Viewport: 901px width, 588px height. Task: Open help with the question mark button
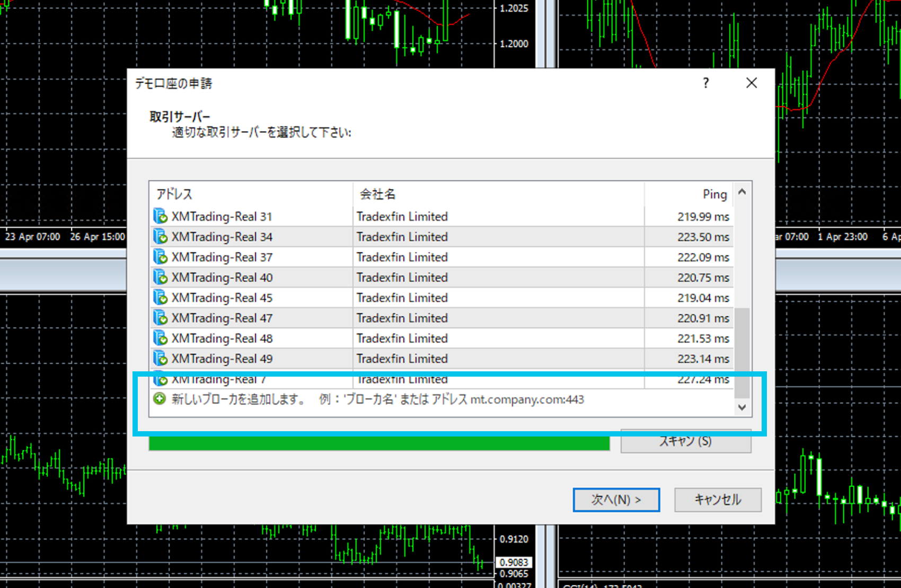click(705, 83)
